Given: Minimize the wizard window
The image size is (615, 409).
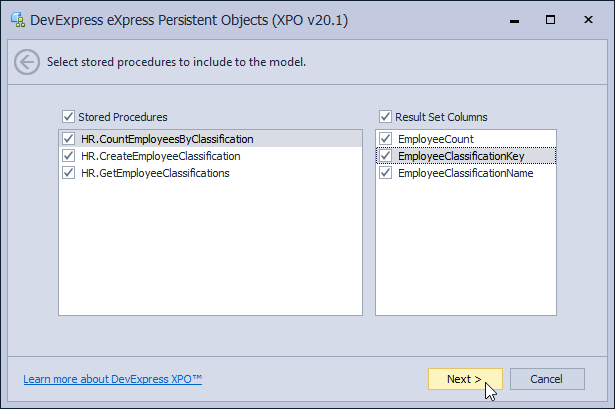Looking at the screenshot, I should [515, 20].
